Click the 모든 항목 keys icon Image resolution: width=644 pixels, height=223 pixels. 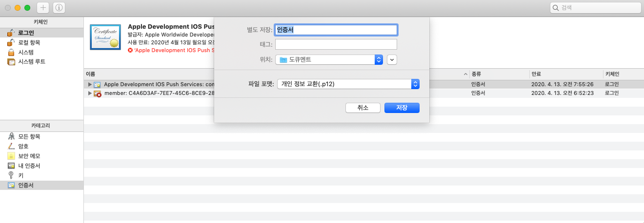point(11,136)
